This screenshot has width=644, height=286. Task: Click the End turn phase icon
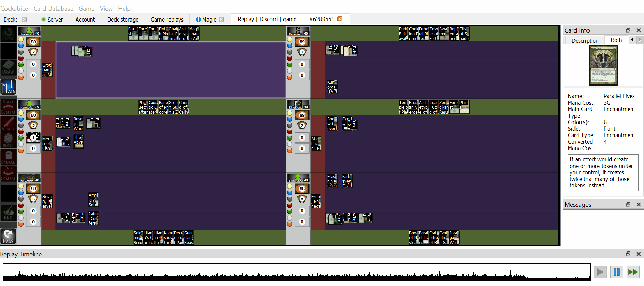coord(8,213)
